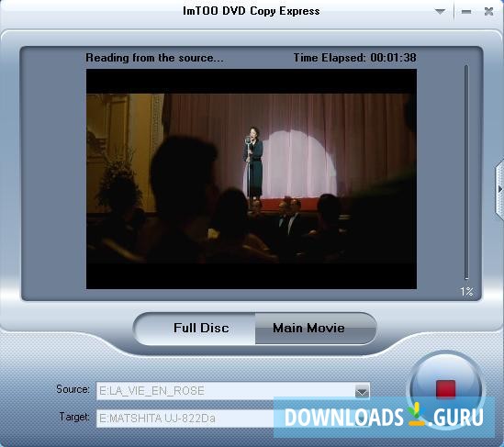
Task: Expand the side panel arrow on right edge
Action: click(499, 189)
